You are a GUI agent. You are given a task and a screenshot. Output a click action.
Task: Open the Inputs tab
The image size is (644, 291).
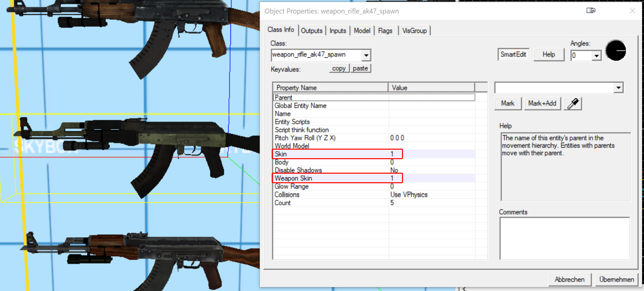pos(338,31)
